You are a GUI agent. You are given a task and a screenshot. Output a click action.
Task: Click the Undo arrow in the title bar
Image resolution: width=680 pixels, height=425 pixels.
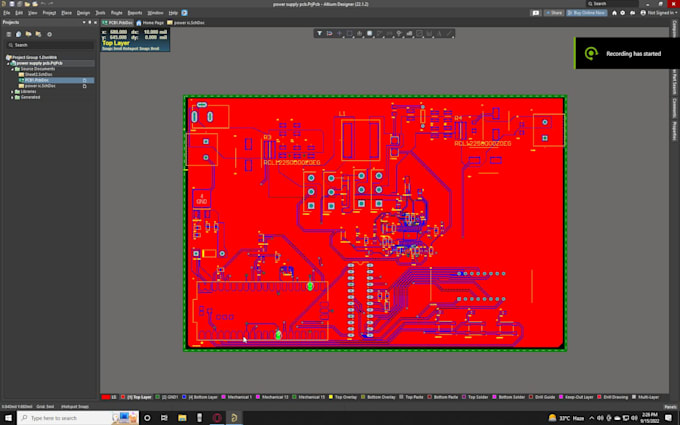coord(43,4)
